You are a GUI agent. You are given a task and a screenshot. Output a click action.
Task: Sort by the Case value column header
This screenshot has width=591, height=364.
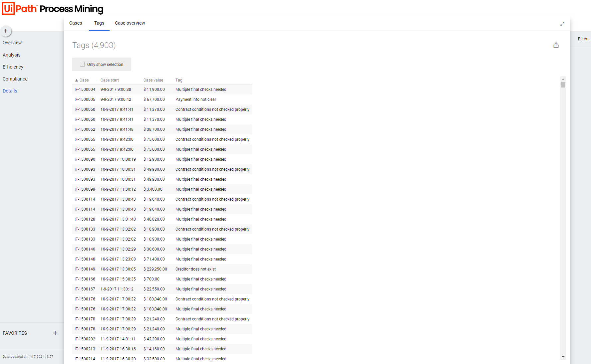[x=153, y=80]
